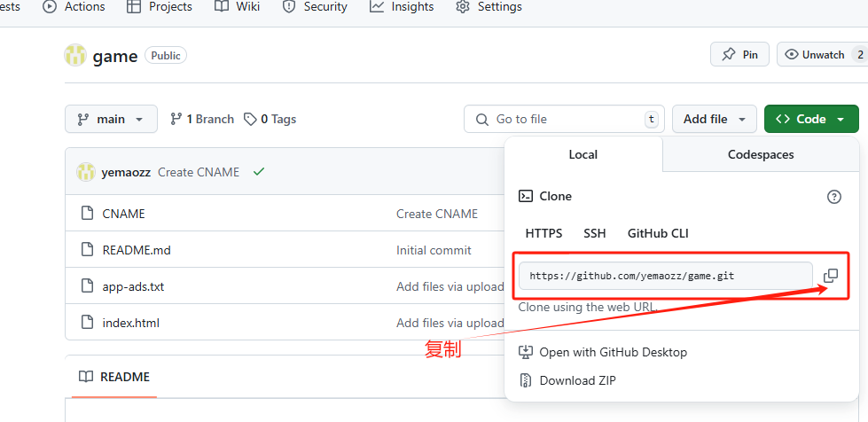Switch to the Local tab
This screenshot has height=422, width=868.
583,154
